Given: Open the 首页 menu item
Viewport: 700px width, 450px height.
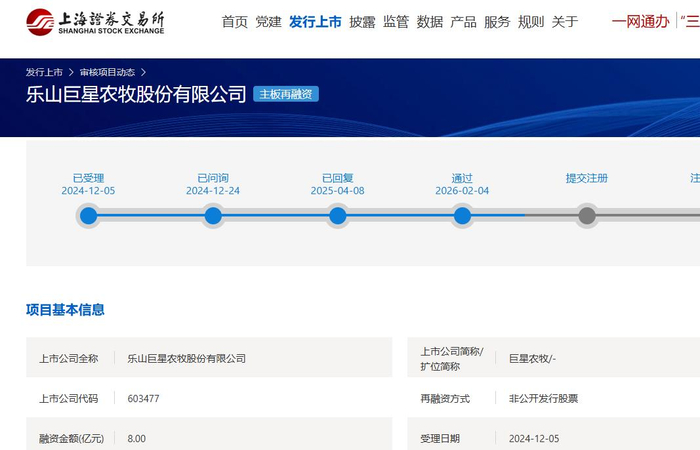Looking at the screenshot, I should pyautogui.click(x=235, y=22).
